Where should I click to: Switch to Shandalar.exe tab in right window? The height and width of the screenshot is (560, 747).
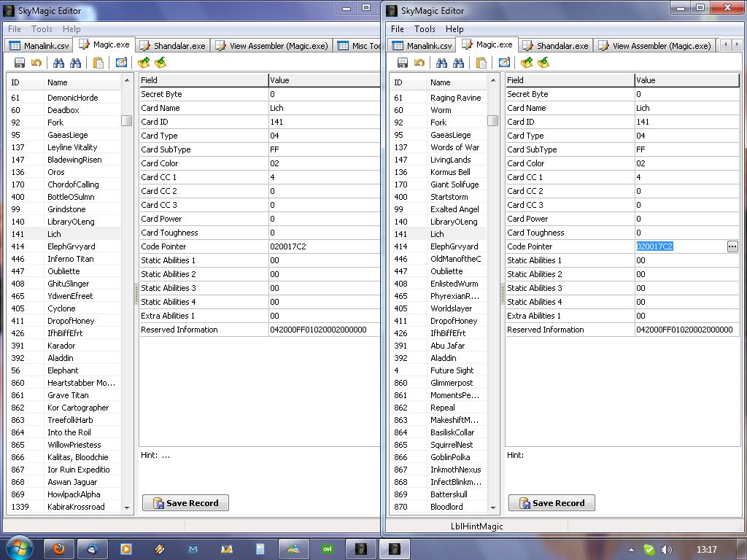coord(554,45)
